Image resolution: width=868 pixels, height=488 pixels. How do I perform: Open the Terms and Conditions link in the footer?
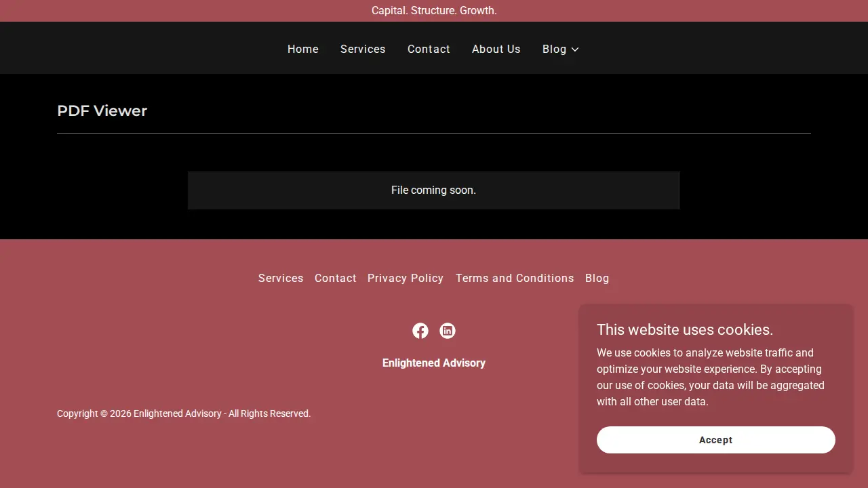click(x=515, y=279)
